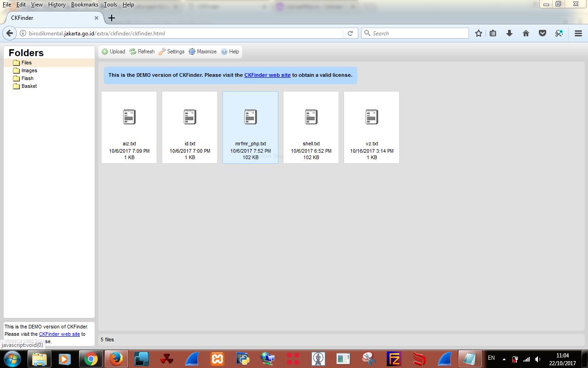Click the aiz.txt file name

pyautogui.click(x=129, y=144)
